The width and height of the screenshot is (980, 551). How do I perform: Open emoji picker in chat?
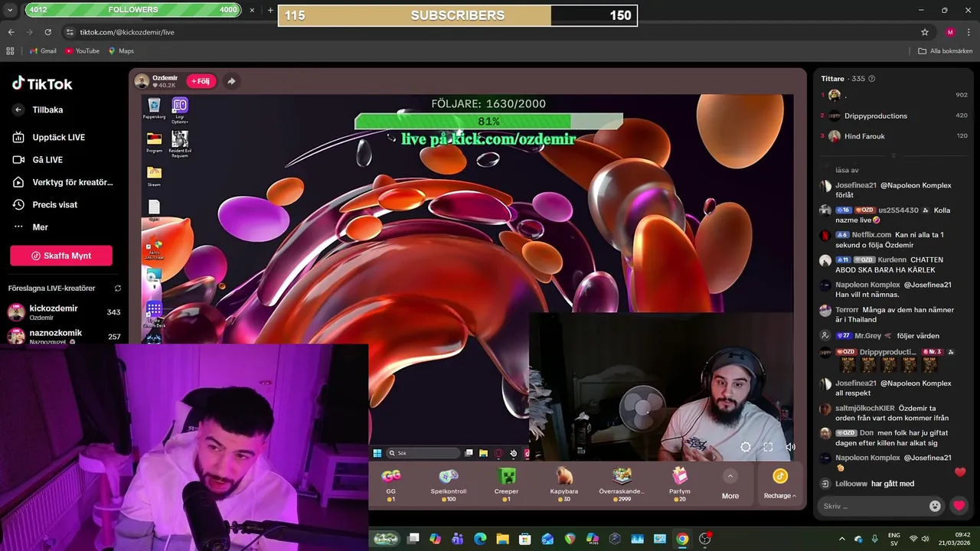[x=935, y=506]
